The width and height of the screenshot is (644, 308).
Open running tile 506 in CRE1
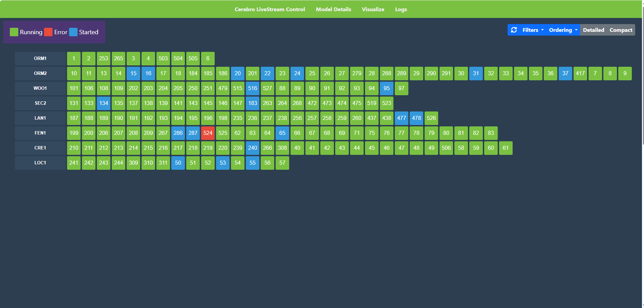[x=446, y=148]
